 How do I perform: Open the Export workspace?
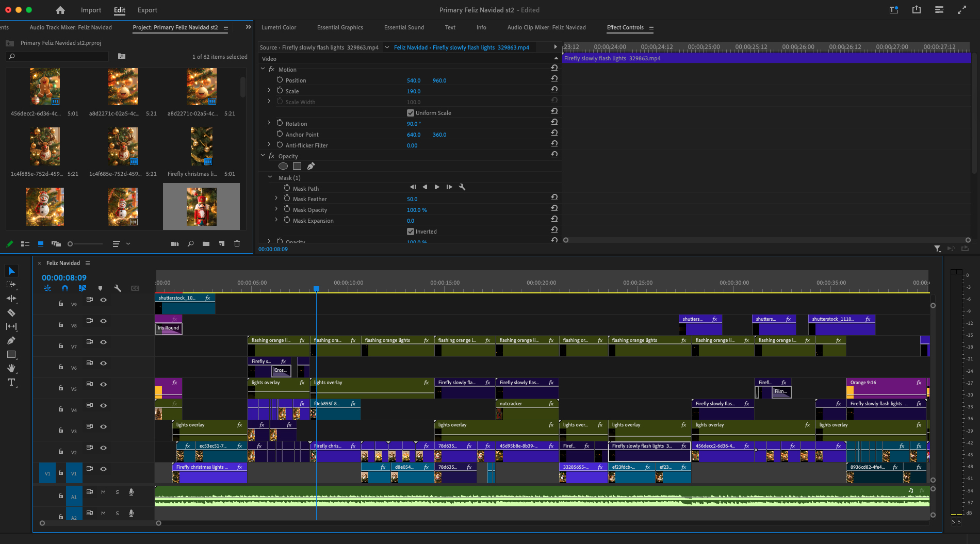tap(147, 10)
